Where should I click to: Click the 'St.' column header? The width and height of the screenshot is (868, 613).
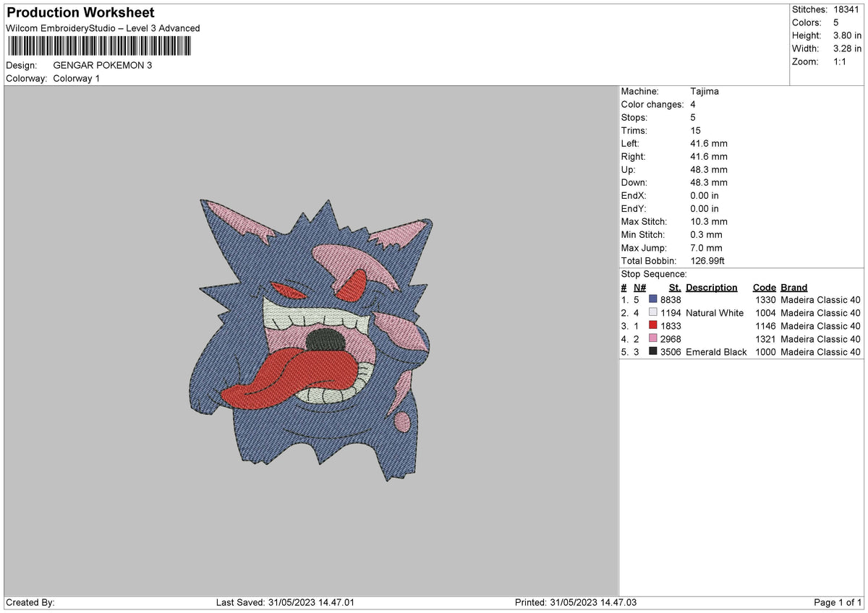pos(675,287)
